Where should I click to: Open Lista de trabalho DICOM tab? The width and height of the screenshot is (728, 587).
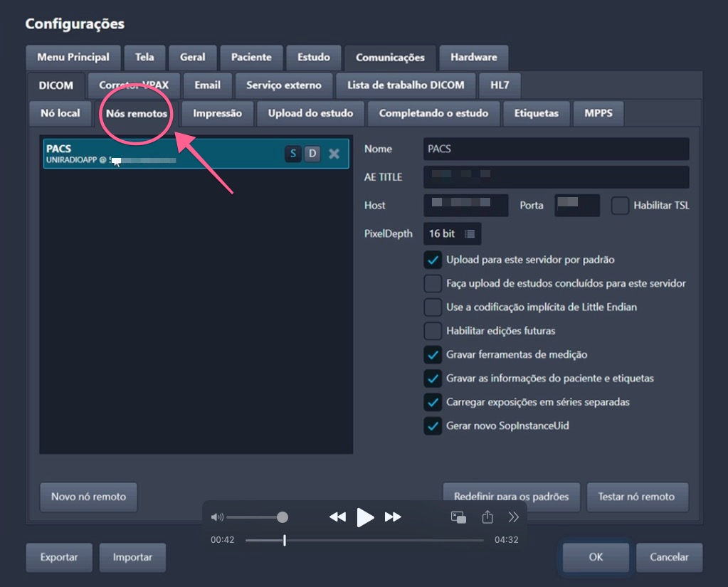coord(406,85)
